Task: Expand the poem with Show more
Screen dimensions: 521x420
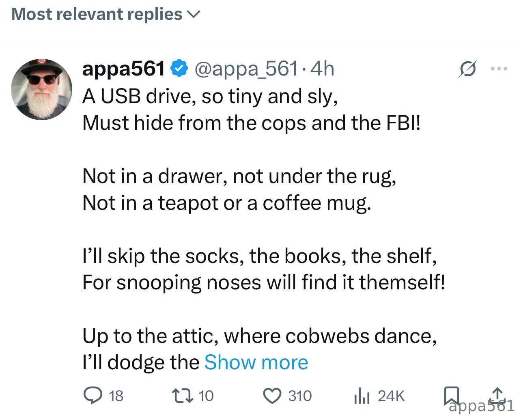Action: tap(256, 362)
